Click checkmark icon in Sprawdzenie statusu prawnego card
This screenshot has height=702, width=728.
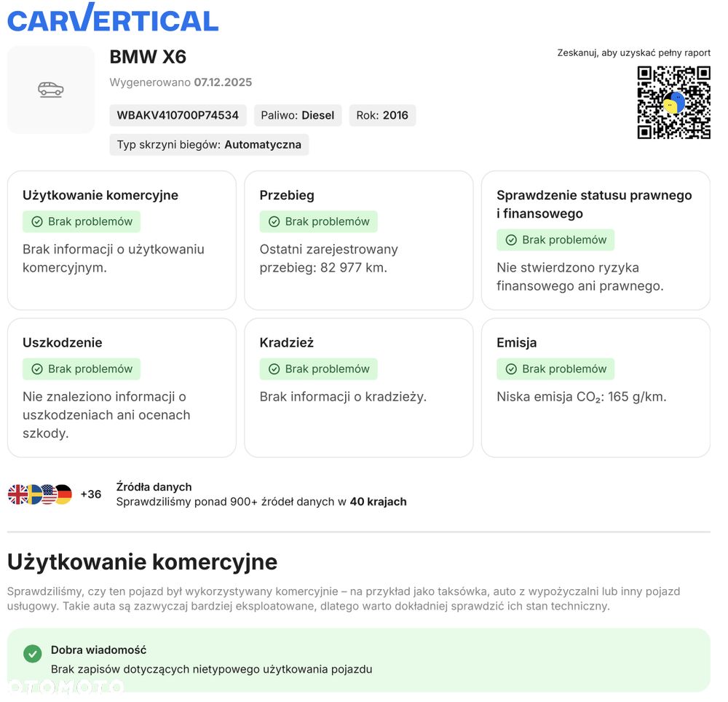point(511,240)
